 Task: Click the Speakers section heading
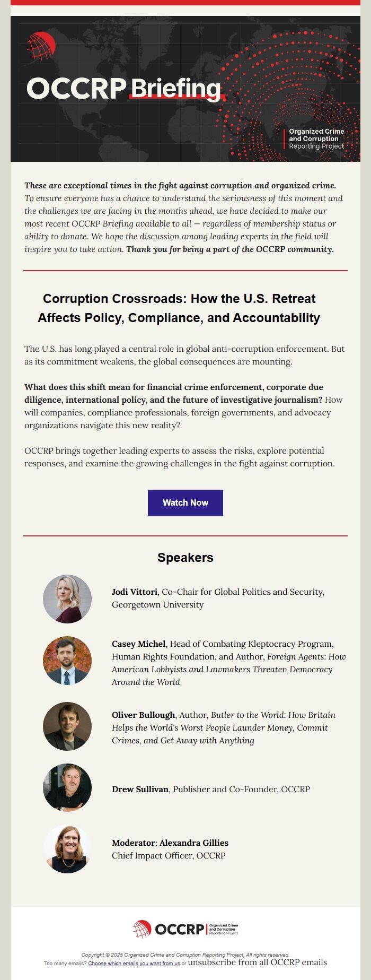click(x=185, y=558)
